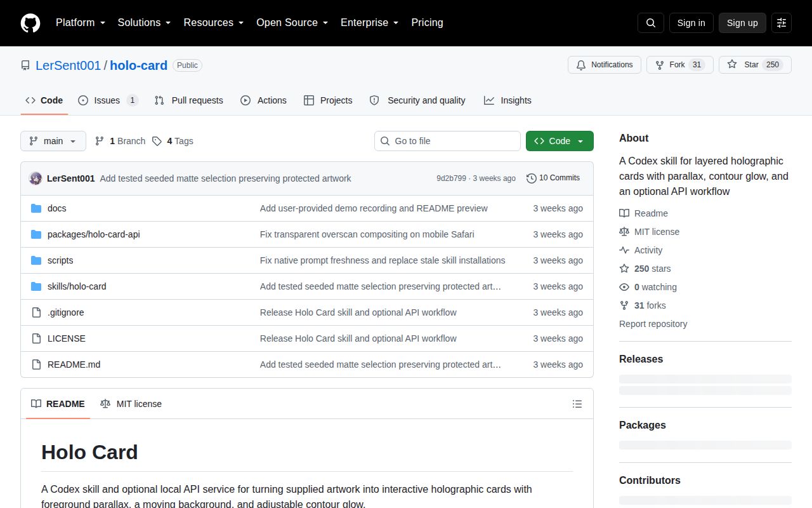Click Report repository link
Viewport: 812px width, 508px height.
point(653,324)
